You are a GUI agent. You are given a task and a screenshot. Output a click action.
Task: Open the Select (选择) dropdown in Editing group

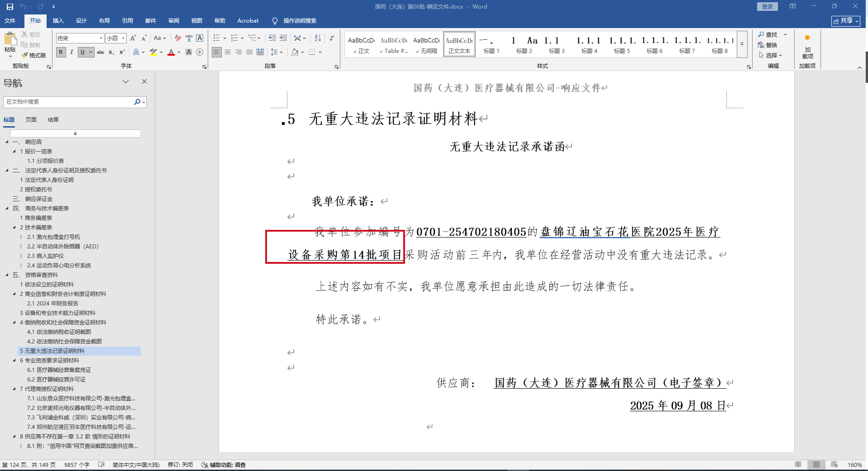[770, 55]
